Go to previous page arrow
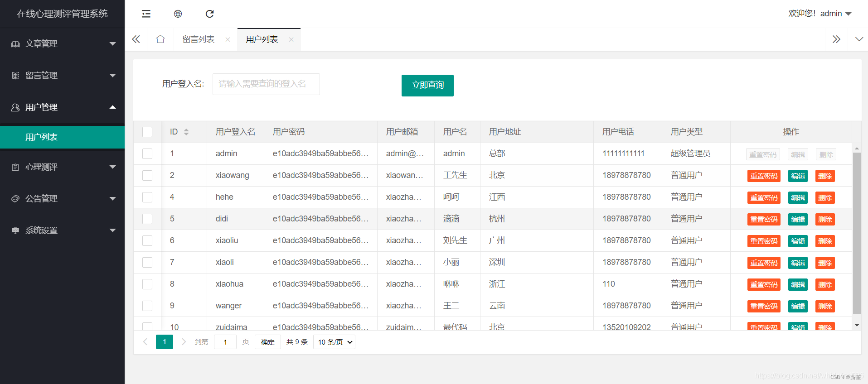Image resolution: width=868 pixels, height=384 pixels. [145, 342]
